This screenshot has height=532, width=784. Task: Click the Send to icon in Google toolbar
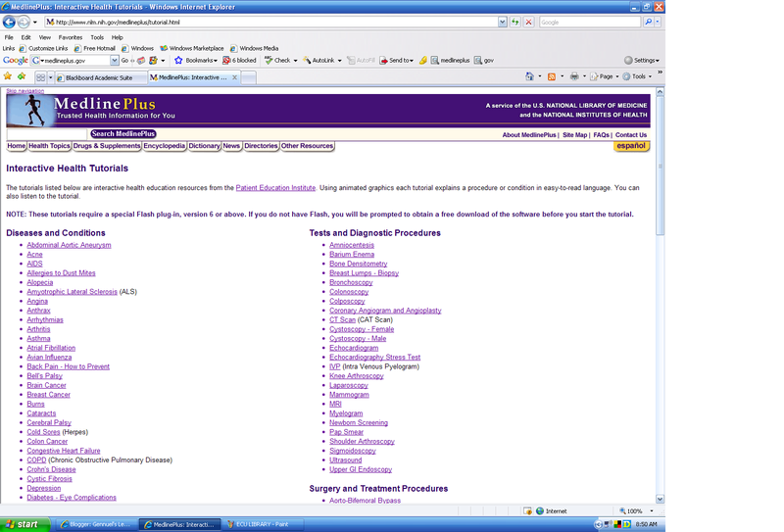(383, 60)
